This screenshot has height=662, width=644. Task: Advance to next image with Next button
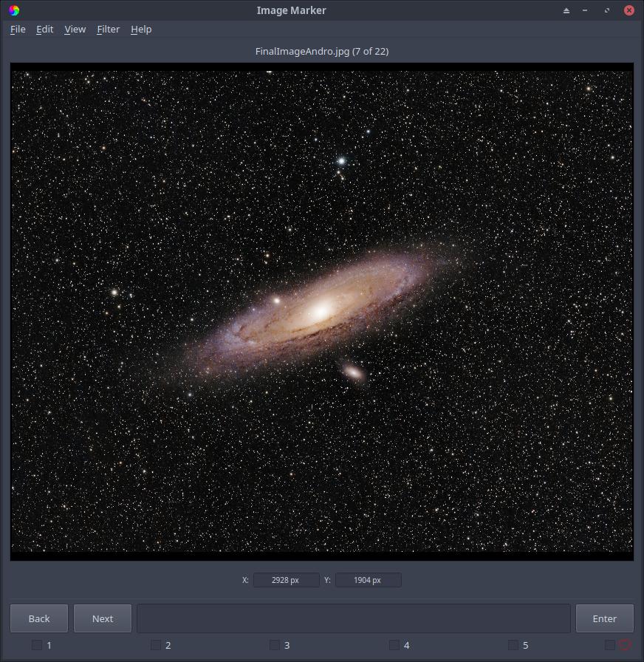point(103,618)
